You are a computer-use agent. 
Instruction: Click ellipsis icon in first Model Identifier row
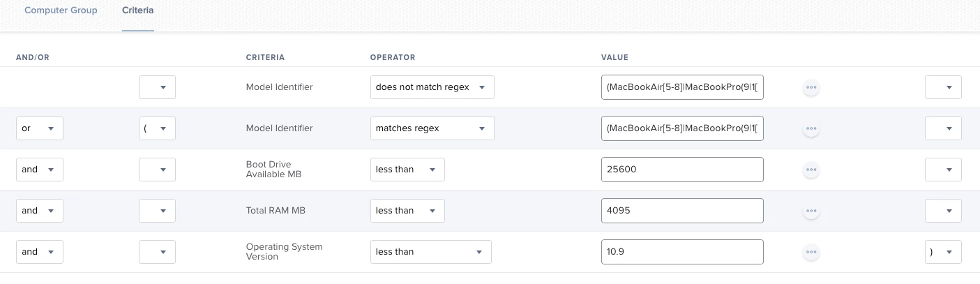pos(811,88)
